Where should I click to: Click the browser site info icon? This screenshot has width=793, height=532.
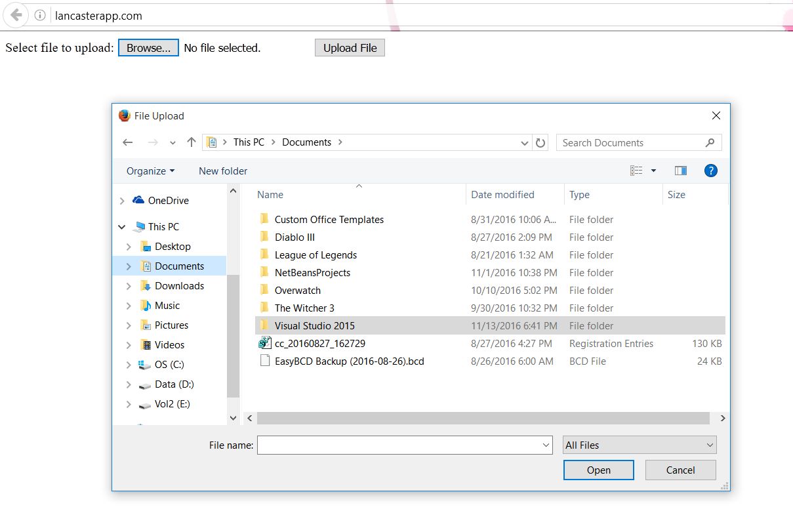point(40,15)
